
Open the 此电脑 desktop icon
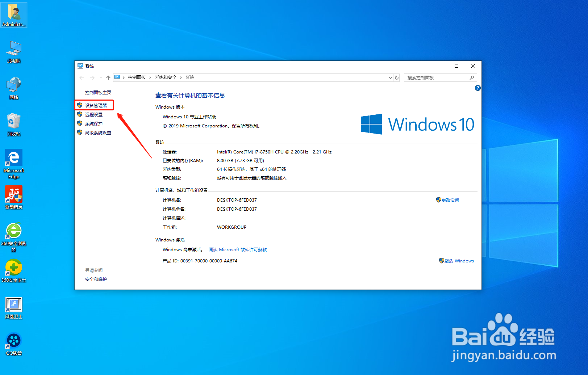14,52
